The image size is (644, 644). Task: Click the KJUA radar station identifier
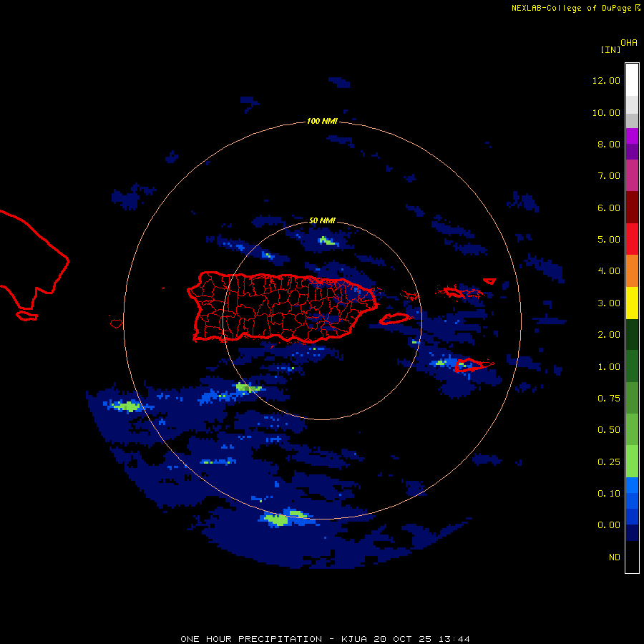[x=354, y=639]
